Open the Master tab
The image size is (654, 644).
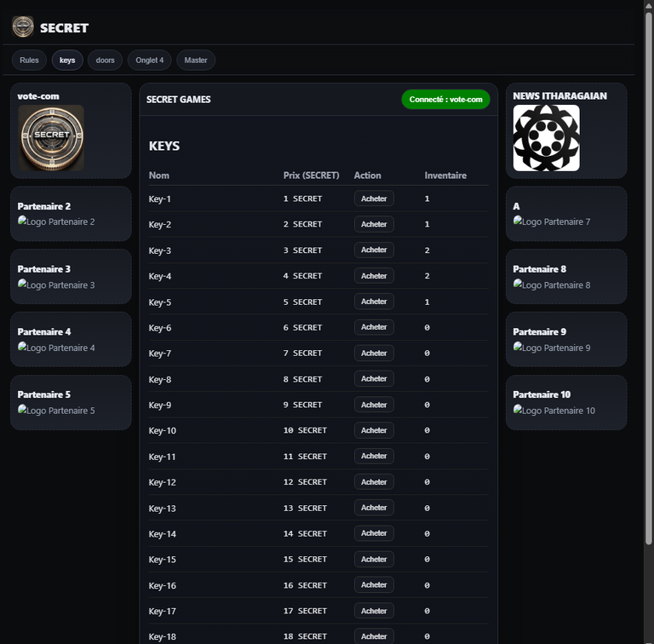click(x=196, y=60)
